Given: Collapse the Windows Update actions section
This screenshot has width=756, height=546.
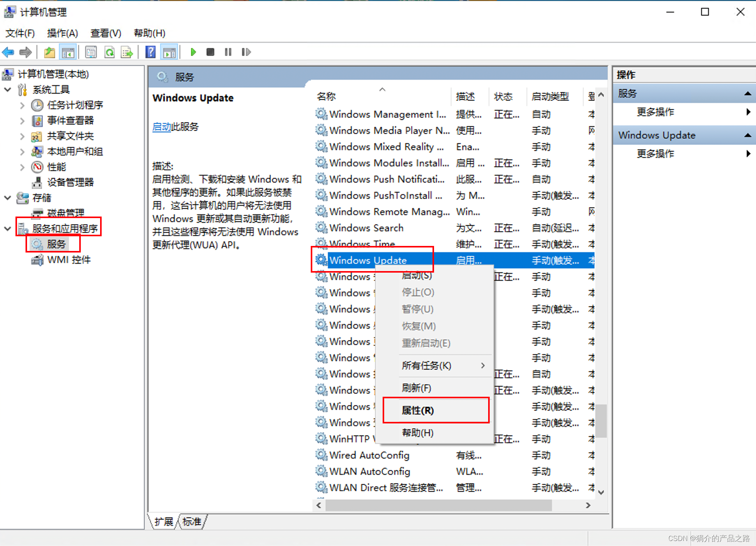Looking at the screenshot, I should [x=747, y=135].
